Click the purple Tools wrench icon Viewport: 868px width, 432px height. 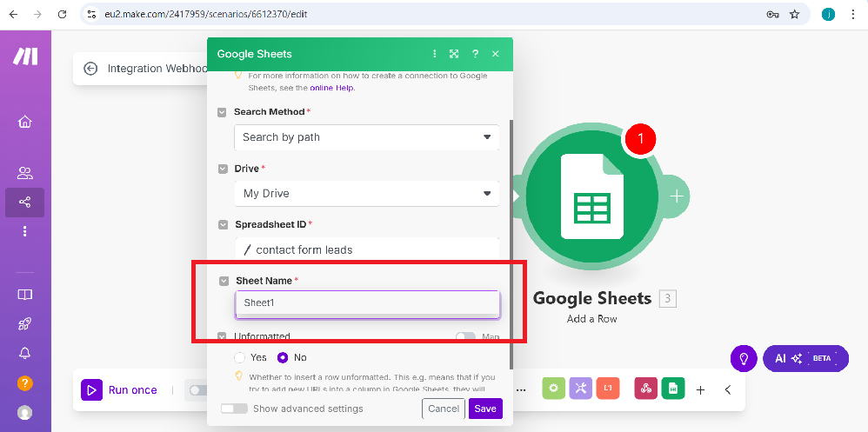pyautogui.click(x=580, y=389)
